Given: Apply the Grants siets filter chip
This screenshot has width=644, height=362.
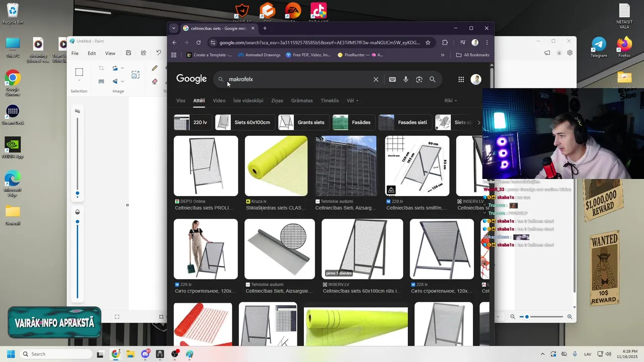Looking at the screenshot, I should click(303, 122).
